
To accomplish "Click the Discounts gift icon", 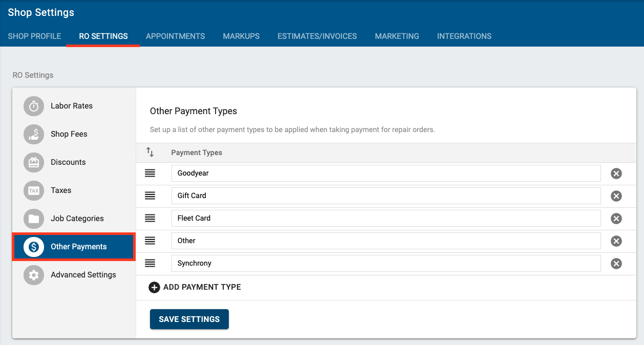I will click(34, 162).
